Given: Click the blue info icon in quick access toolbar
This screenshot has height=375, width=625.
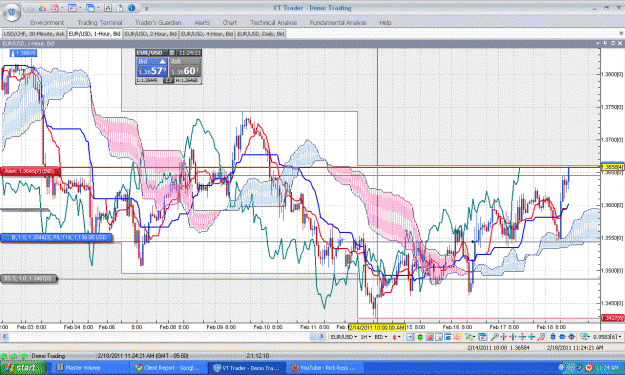Looking at the screenshot, I should [132, 8].
